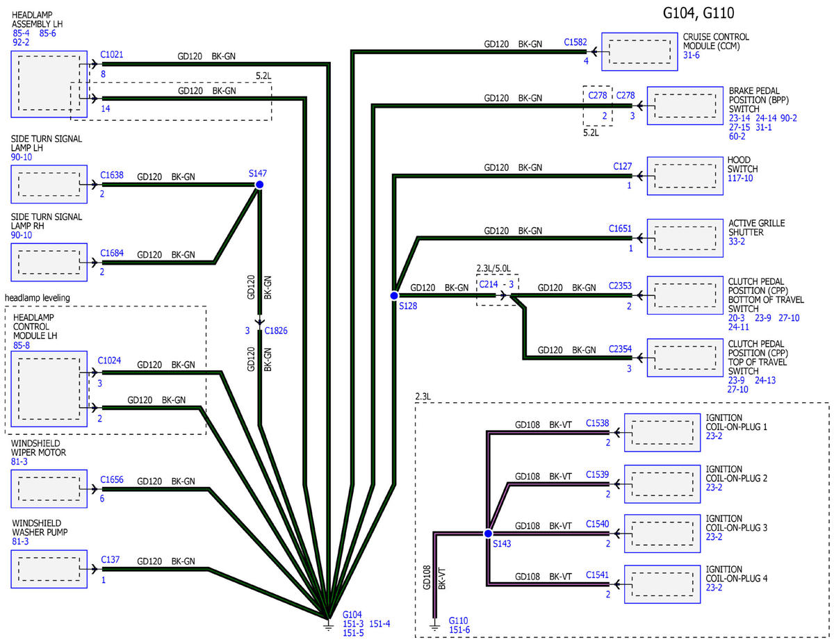The height and width of the screenshot is (644, 834).
Task: Select connector label C1024
Action: pos(110,360)
